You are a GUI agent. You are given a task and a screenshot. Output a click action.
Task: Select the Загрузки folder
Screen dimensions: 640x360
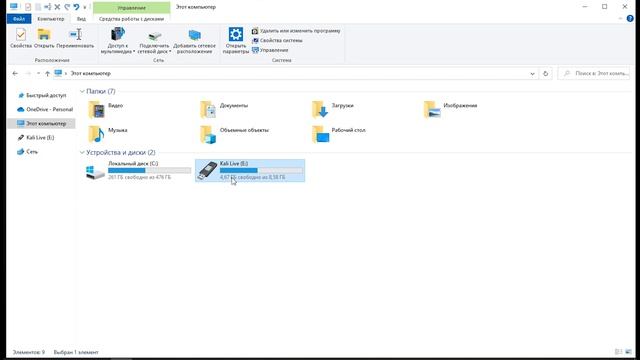[333, 109]
